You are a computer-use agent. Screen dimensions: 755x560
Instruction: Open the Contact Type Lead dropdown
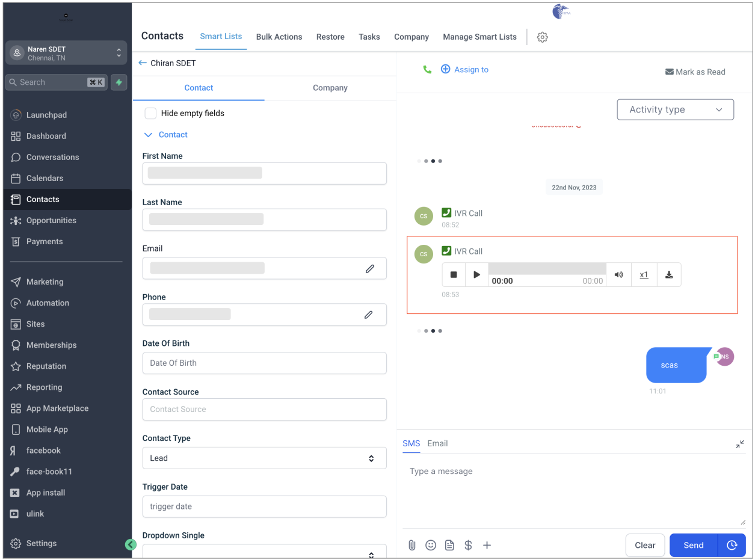[x=264, y=458]
